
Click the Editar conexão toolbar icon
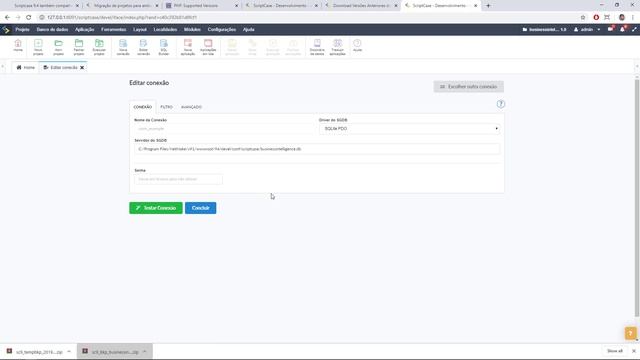pyautogui.click(x=143, y=47)
